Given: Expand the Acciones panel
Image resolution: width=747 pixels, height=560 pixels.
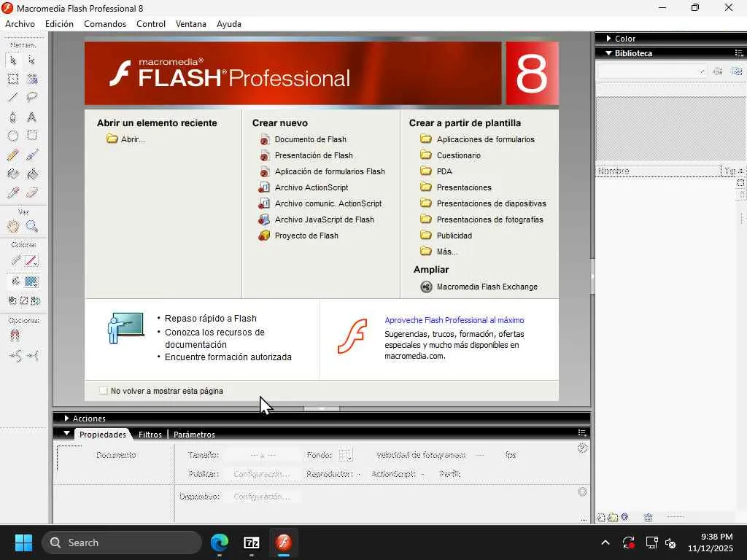Looking at the screenshot, I should click(66, 418).
